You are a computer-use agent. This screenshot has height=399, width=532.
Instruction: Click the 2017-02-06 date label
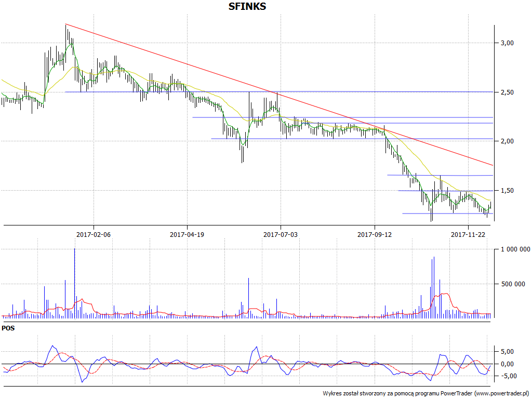[94, 235]
